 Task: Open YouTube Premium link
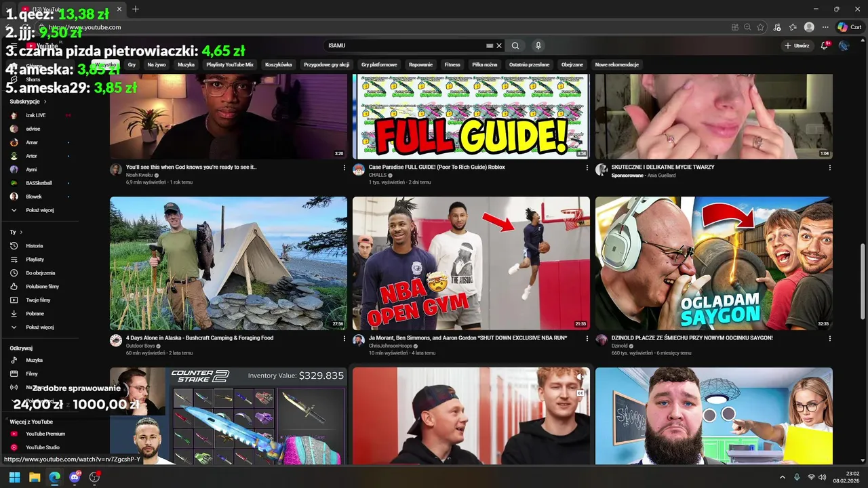tap(45, 434)
